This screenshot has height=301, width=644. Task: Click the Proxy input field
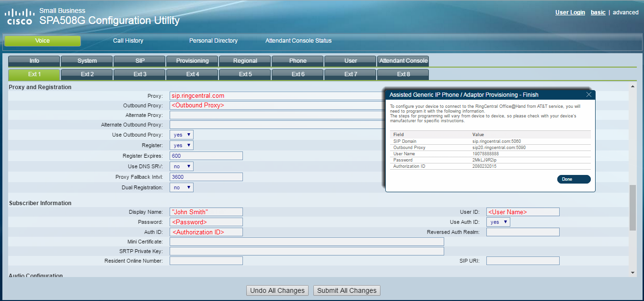(277, 96)
